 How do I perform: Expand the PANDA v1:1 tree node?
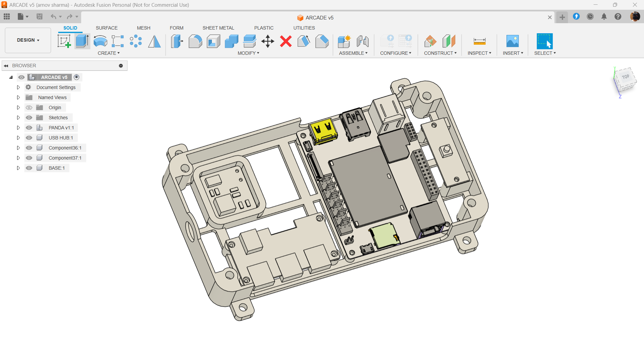(x=18, y=128)
